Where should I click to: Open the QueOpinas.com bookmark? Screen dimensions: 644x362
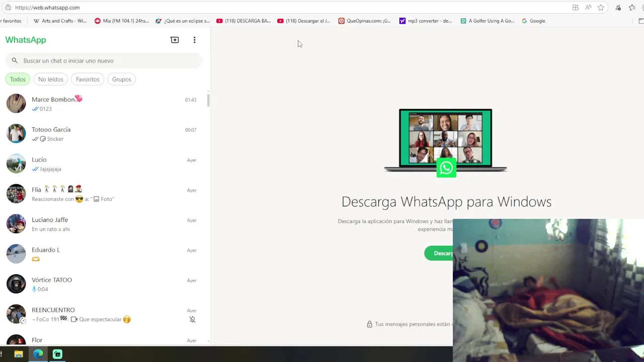pyautogui.click(x=365, y=21)
